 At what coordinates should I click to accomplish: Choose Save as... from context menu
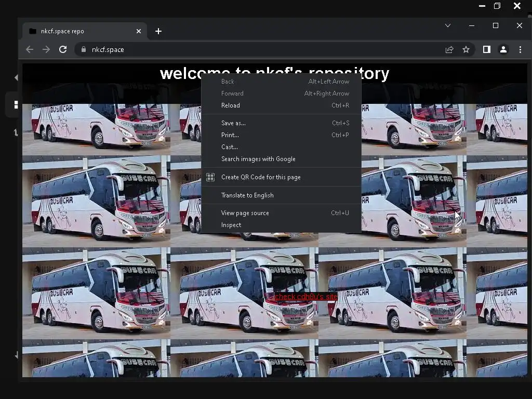281,123
